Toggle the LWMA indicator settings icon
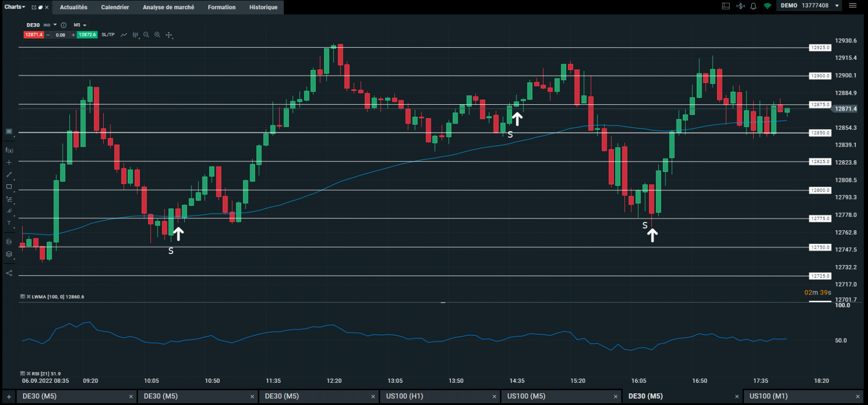868x405 pixels. (x=23, y=297)
